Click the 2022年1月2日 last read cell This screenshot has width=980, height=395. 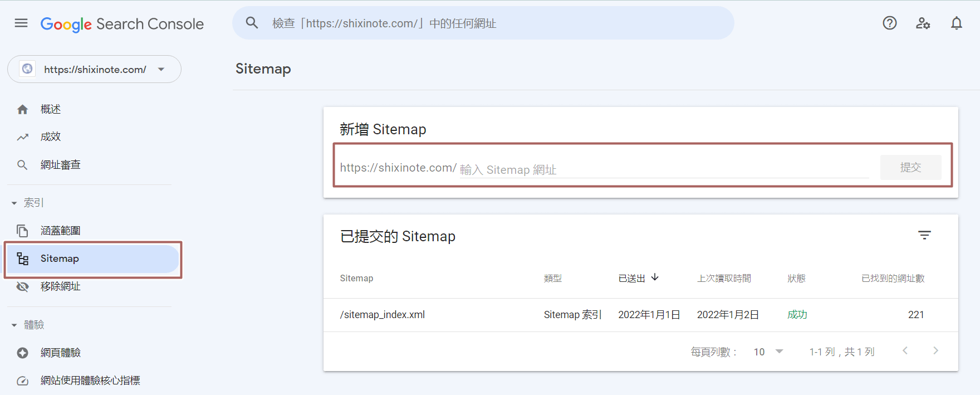coord(728,315)
